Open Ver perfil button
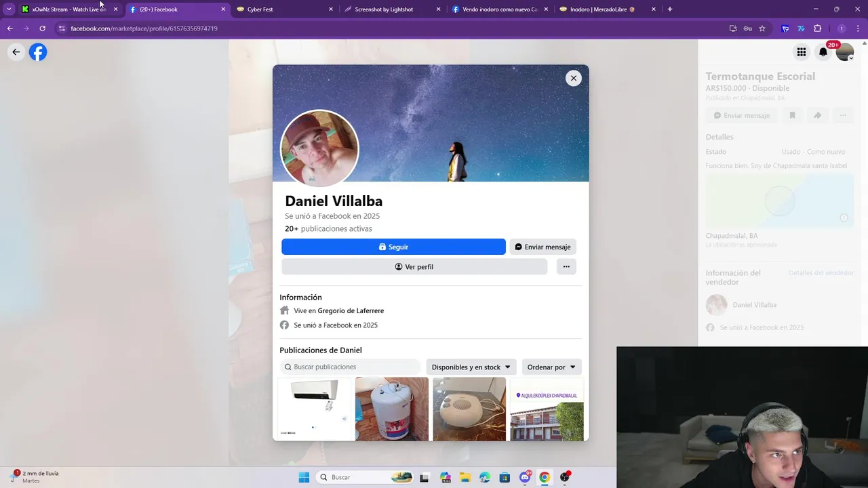Image resolution: width=868 pixels, height=488 pixels. (x=414, y=266)
